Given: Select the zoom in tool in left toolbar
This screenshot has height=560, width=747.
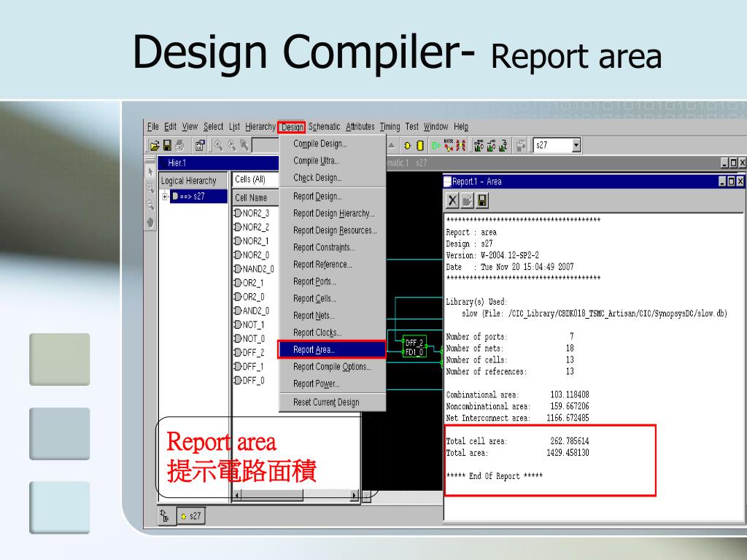Looking at the screenshot, I should click(x=150, y=188).
